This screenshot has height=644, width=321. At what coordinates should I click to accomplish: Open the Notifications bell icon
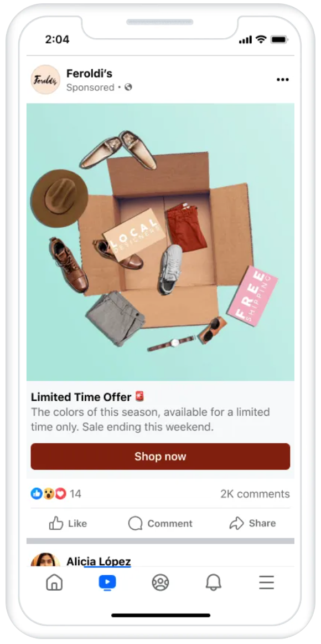214,582
